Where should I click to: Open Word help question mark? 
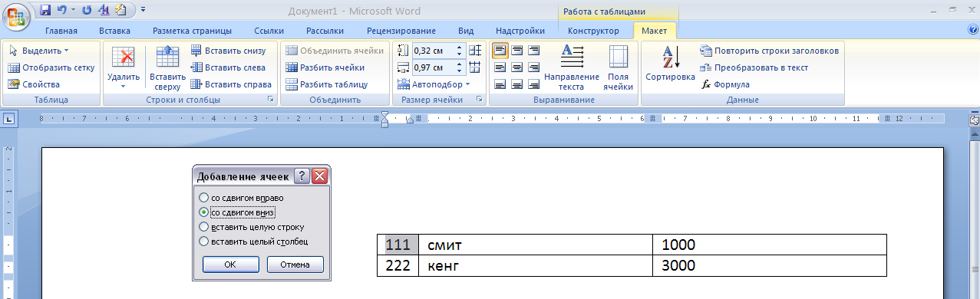pos(973,30)
